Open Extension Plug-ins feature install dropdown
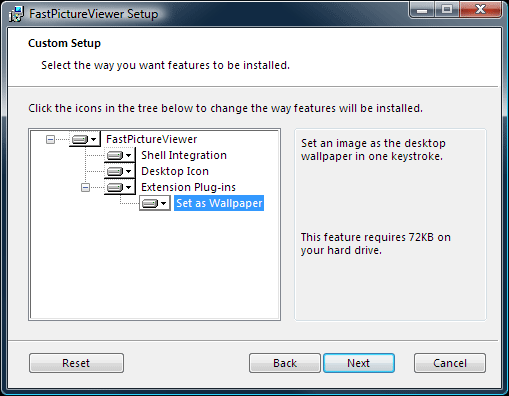Image resolution: width=509 pixels, height=396 pixels. (x=120, y=187)
